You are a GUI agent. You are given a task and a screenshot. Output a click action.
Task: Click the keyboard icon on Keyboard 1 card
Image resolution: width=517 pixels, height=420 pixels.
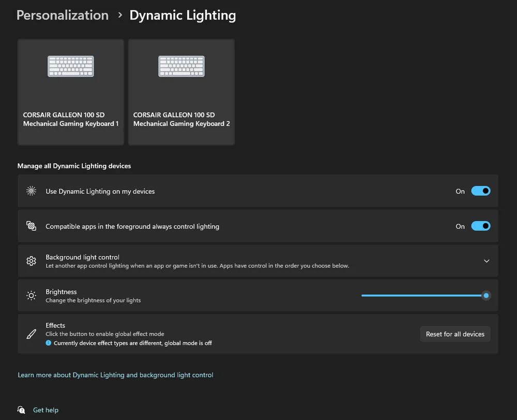coord(70,66)
